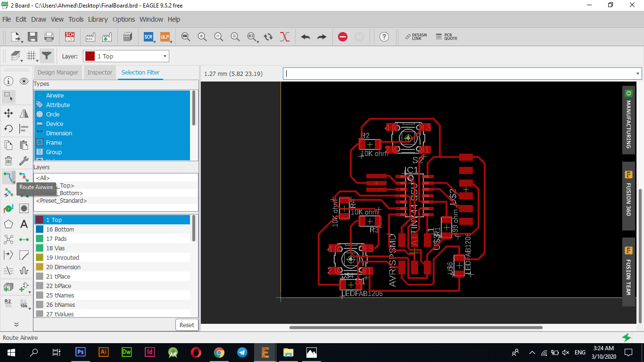Select the Ripup tool
644x362 pixels.
[x=24, y=177]
